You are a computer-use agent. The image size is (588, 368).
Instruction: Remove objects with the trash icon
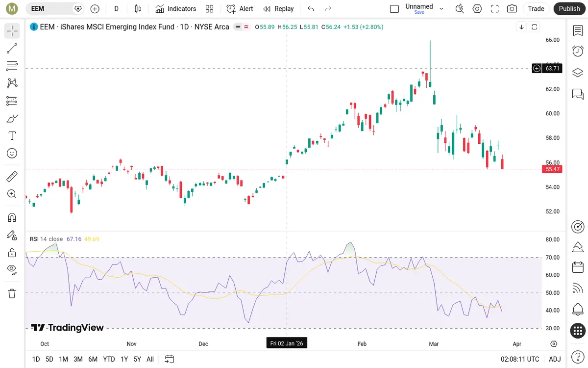pyautogui.click(x=12, y=293)
